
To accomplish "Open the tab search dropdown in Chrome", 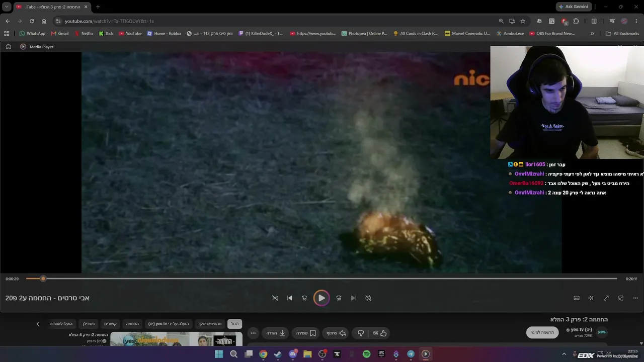I will tap(7, 7).
